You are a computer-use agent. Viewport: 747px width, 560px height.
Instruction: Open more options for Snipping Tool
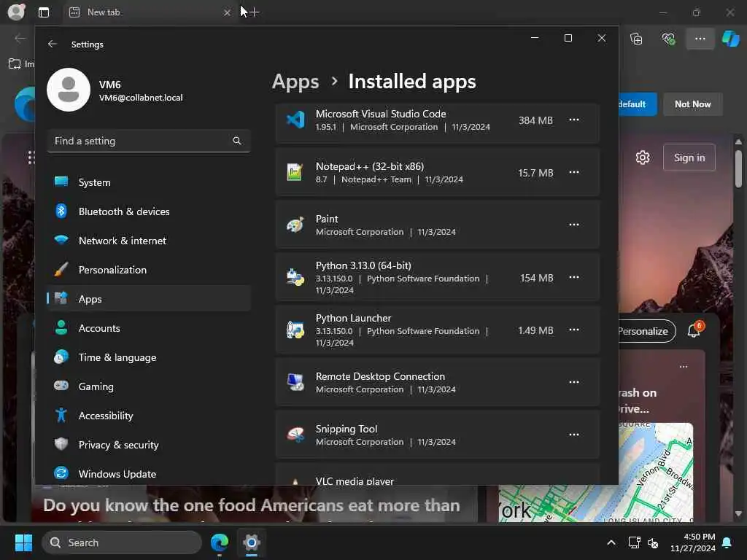[x=574, y=435]
